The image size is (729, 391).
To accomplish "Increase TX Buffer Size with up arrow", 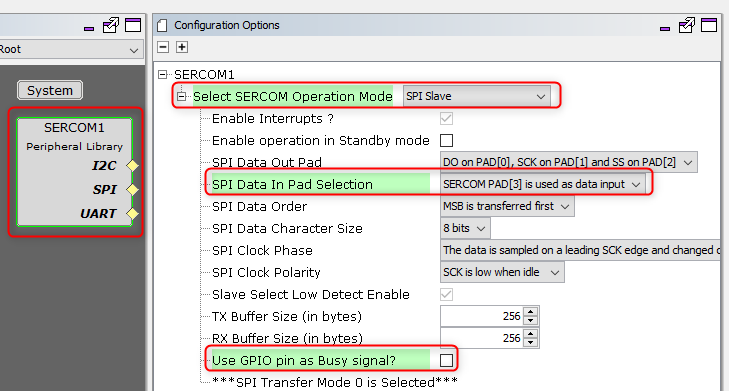I will pyautogui.click(x=530, y=312).
